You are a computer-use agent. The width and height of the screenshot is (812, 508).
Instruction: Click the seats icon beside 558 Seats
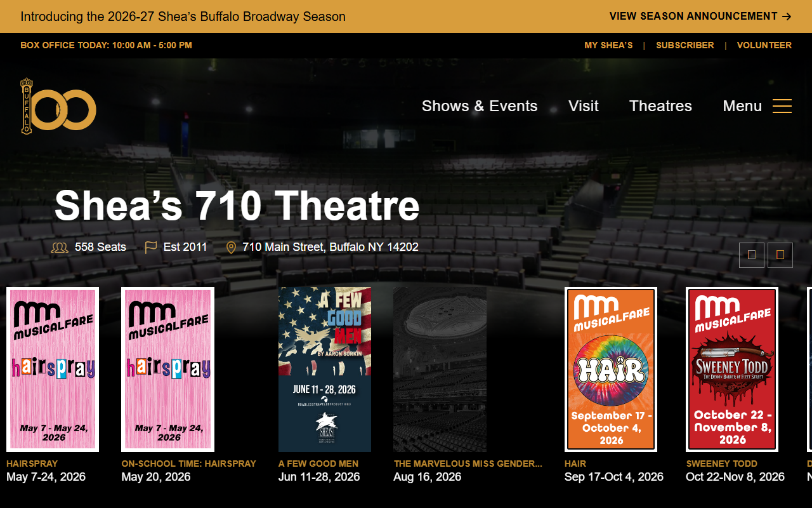(60, 248)
